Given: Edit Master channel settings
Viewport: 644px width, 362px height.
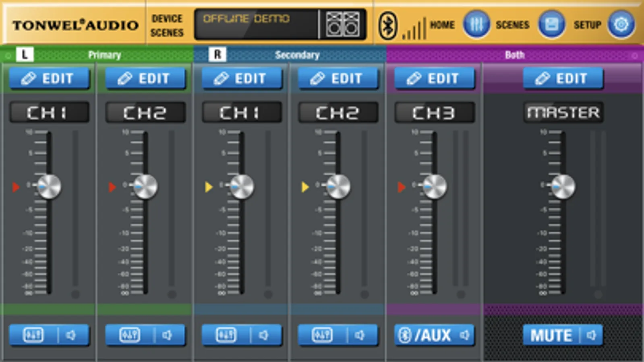Looking at the screenshot, I should coord(563,78).
